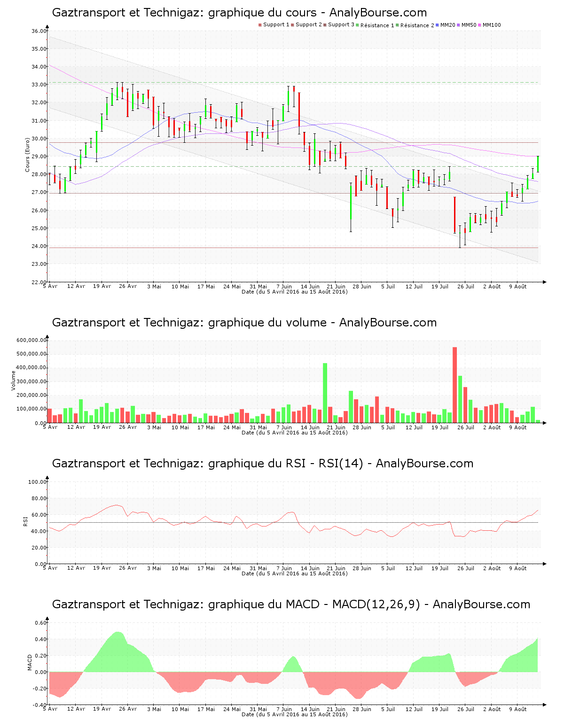
Task: Click the 'RSI' vertical axis label
Action: (25, 521)
